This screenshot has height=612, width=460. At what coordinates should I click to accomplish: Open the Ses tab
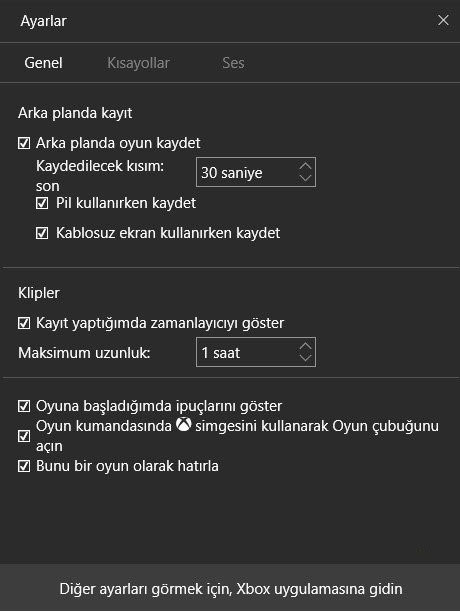[x=233, y=63]
